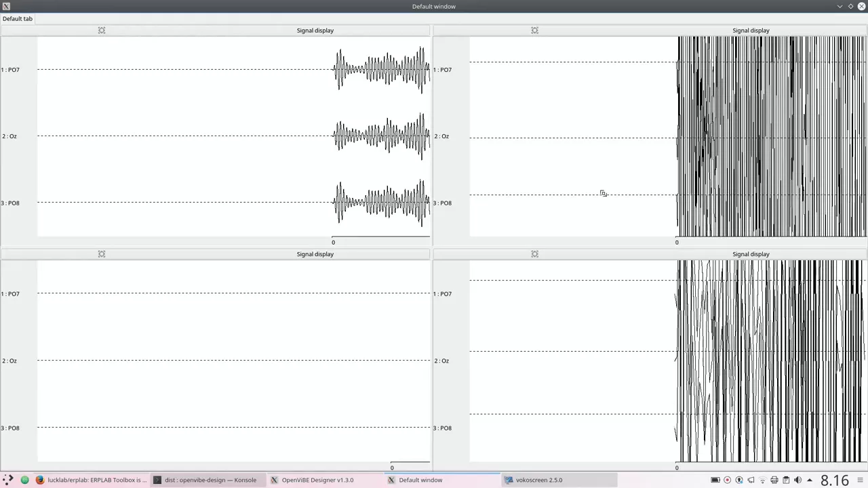Viewport: 868px width, 488px height.
Task: Minimize the Default window
Action: 840,6
